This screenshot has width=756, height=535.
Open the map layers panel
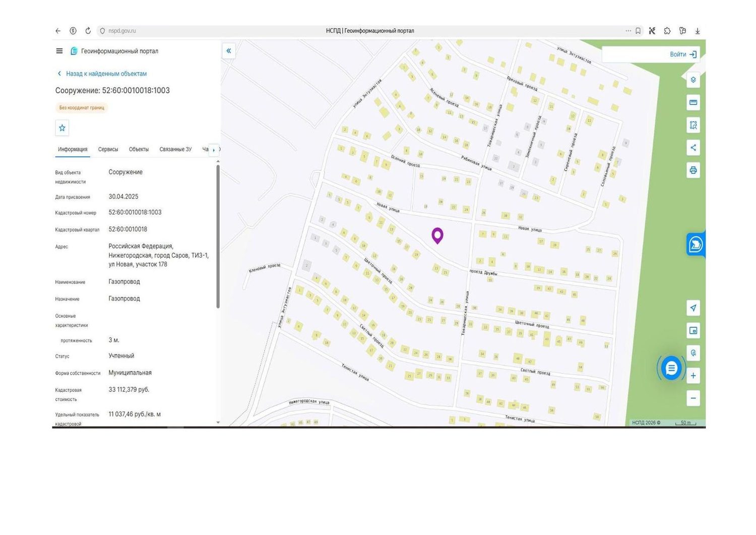click(x=693, y=80)
